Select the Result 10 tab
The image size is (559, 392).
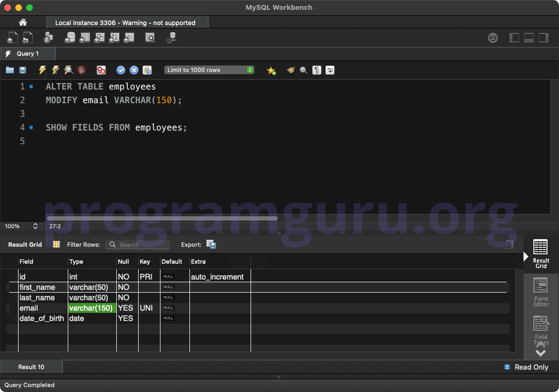31,367
